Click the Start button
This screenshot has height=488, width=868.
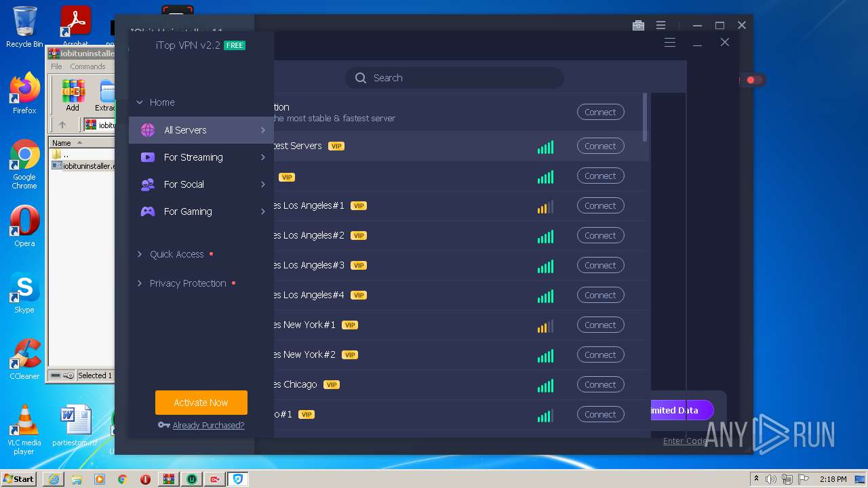point(19,479)
